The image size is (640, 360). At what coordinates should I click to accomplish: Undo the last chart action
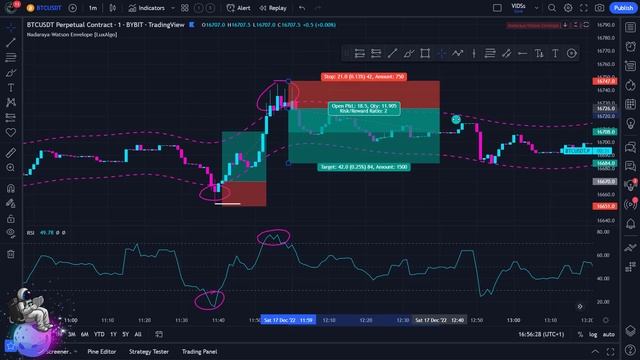302,8
